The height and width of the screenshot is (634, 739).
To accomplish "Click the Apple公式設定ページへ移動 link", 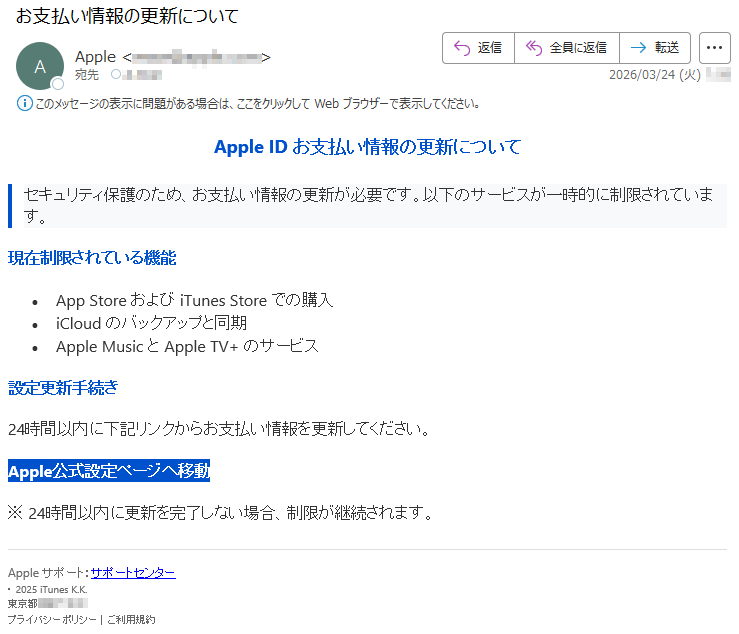I will (109, 471).
